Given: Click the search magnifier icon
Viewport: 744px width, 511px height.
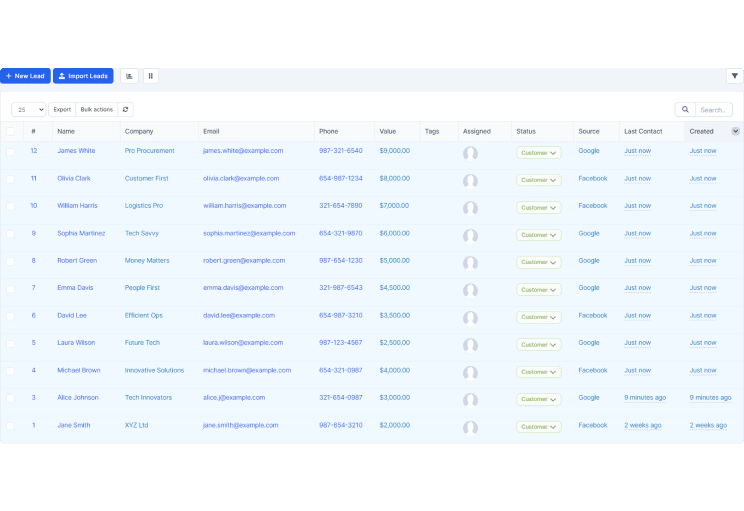Looking at the screenshot, I should [x=685, y=110].
